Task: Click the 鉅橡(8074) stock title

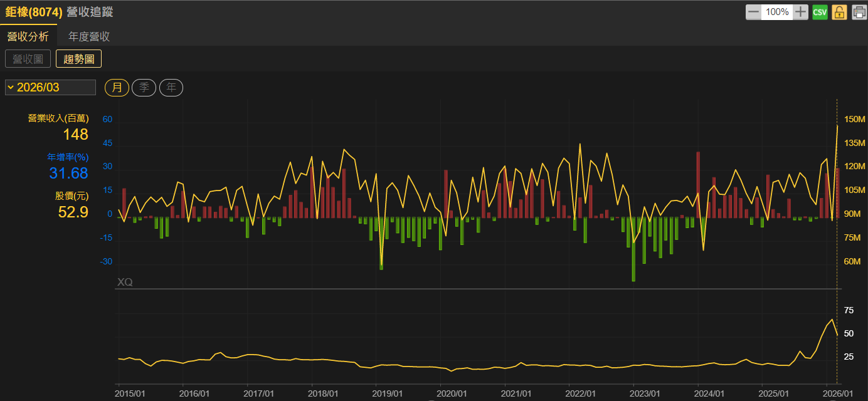Action: (x=34, y=12)
